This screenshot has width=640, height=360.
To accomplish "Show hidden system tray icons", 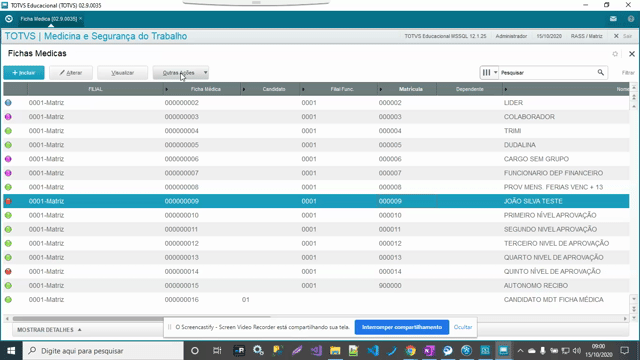I will point(520,351).
